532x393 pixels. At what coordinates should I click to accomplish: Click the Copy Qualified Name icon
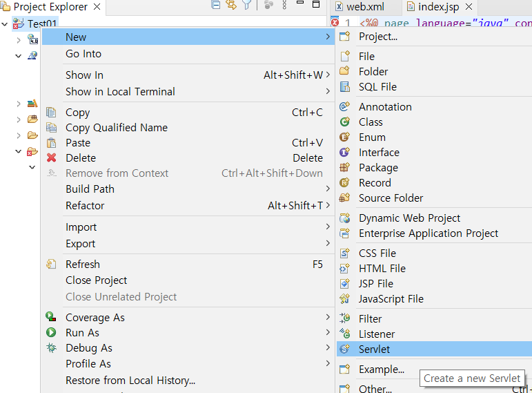click(51, 127)
